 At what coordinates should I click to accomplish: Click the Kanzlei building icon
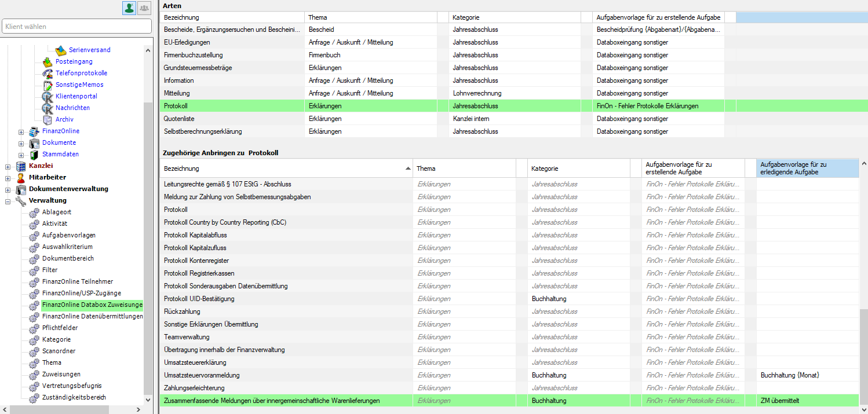(21, 166)
